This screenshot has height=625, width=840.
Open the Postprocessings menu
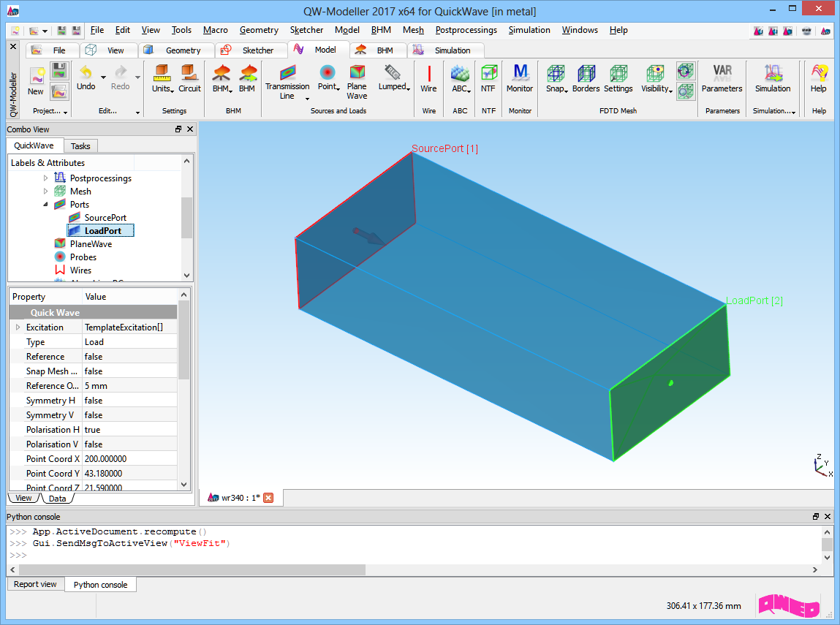[x=466, y=30]
